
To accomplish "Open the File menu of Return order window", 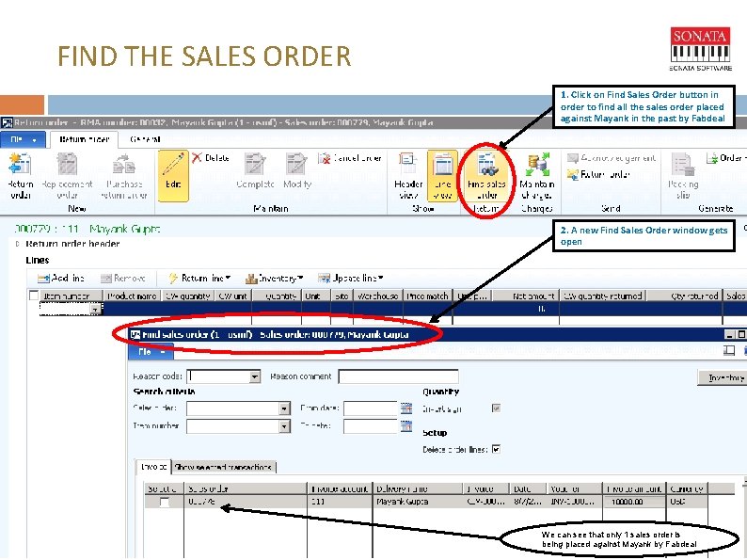I will pos(23,139).
